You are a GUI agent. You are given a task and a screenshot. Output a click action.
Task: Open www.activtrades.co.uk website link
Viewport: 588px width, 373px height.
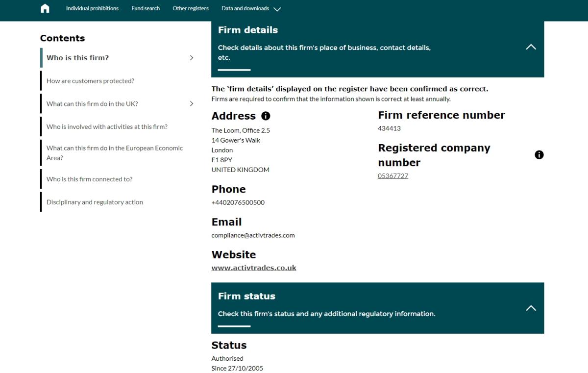pyautogui.click(x=254, y=268)
